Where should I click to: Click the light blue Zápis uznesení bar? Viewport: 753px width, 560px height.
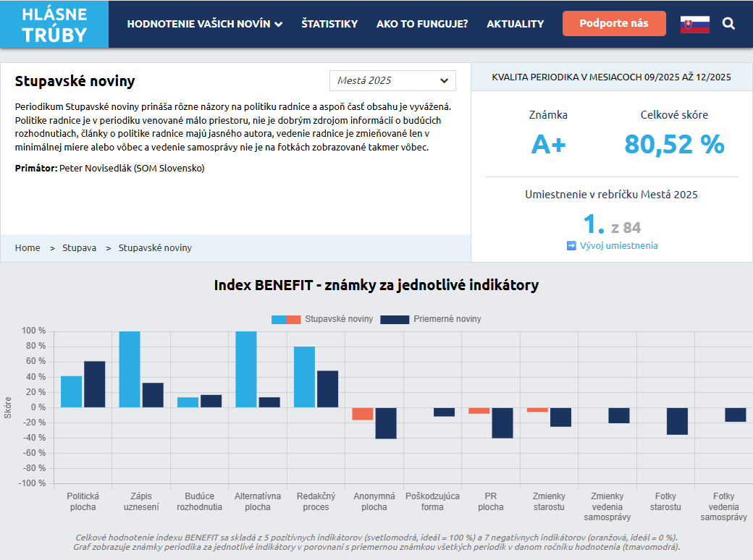click(130, 369)
